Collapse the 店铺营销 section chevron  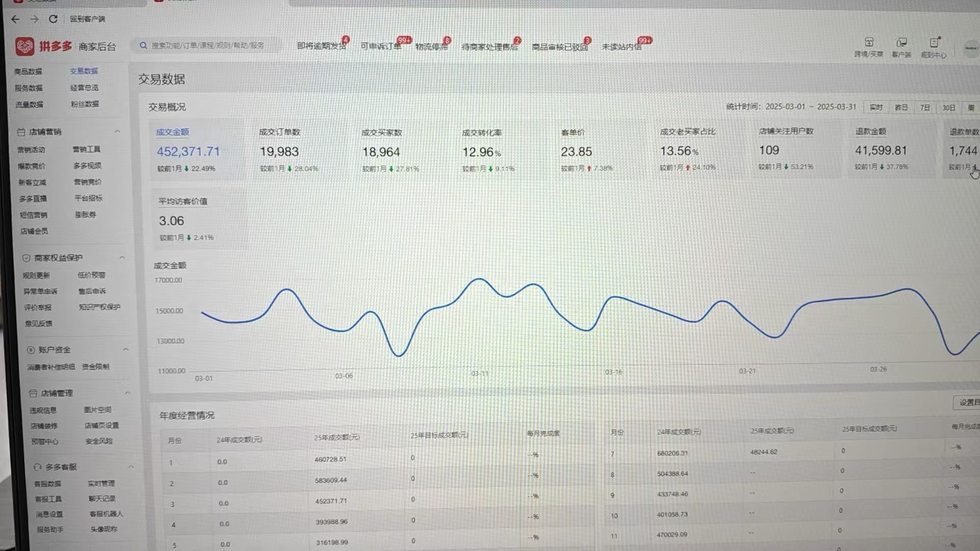pyautogui.click(x=117, y=132)
